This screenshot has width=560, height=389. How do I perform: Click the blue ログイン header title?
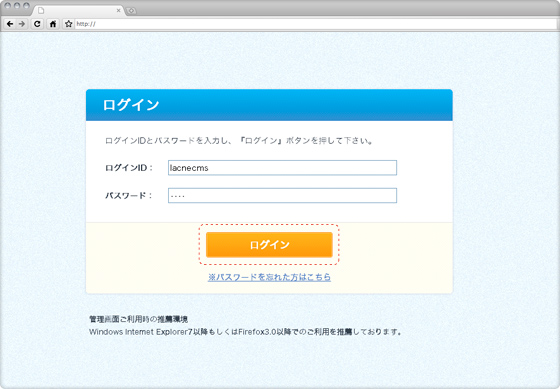click(x=131, y=105)
